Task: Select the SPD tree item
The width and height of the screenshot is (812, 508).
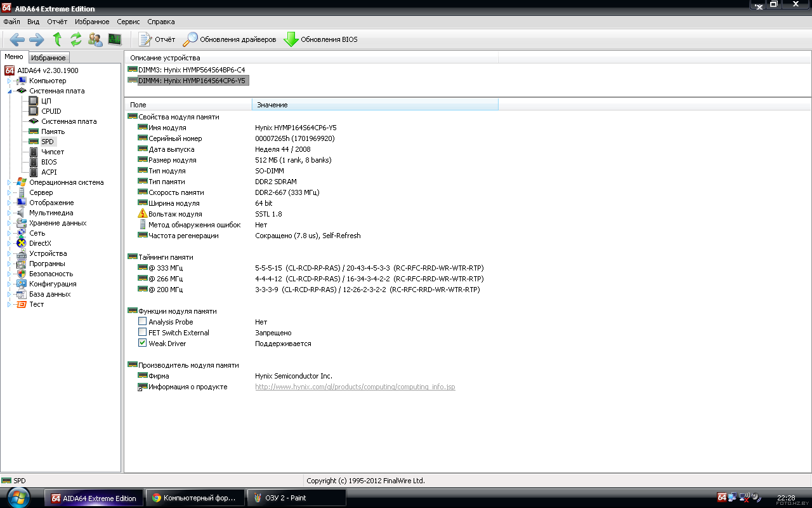Action: tap(47, 142)
